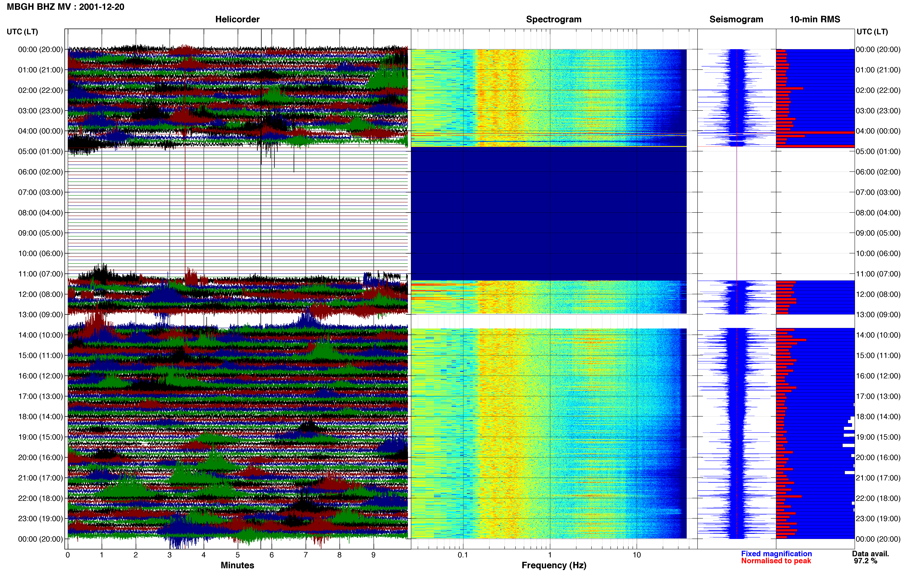Click the 'Fixed magnification' blue legend text
The height and width of the screenshot is (578, 924).
tap(776, 554)
